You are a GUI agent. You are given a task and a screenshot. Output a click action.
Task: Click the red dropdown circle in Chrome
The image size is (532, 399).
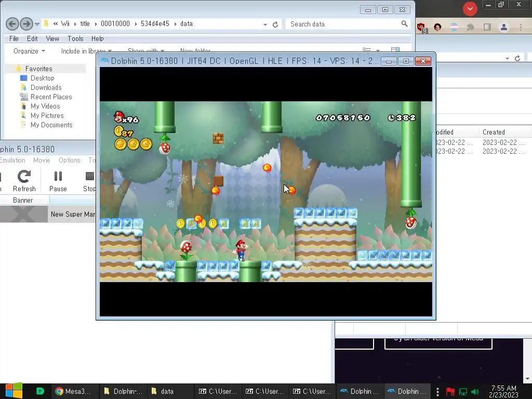(x=470, y=9)
